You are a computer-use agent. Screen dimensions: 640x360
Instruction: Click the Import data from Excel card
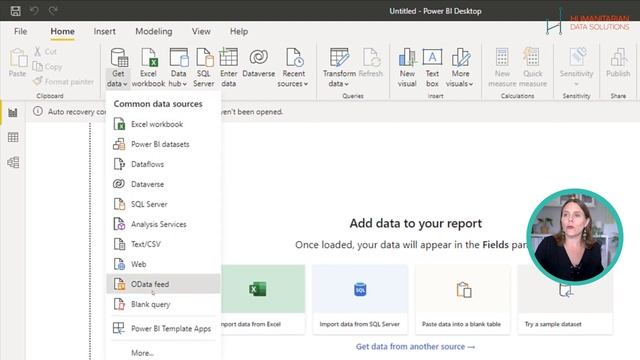tap(263, 300)
